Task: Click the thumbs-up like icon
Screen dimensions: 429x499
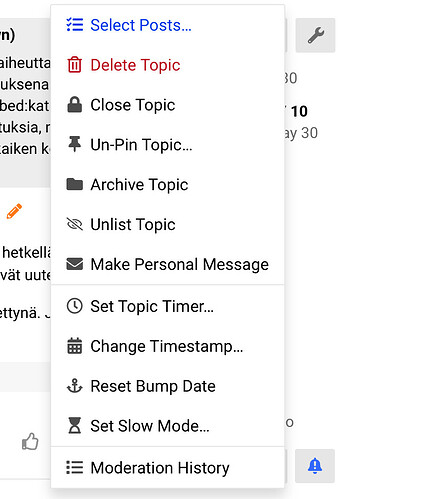Action: [x=30, y=441]
